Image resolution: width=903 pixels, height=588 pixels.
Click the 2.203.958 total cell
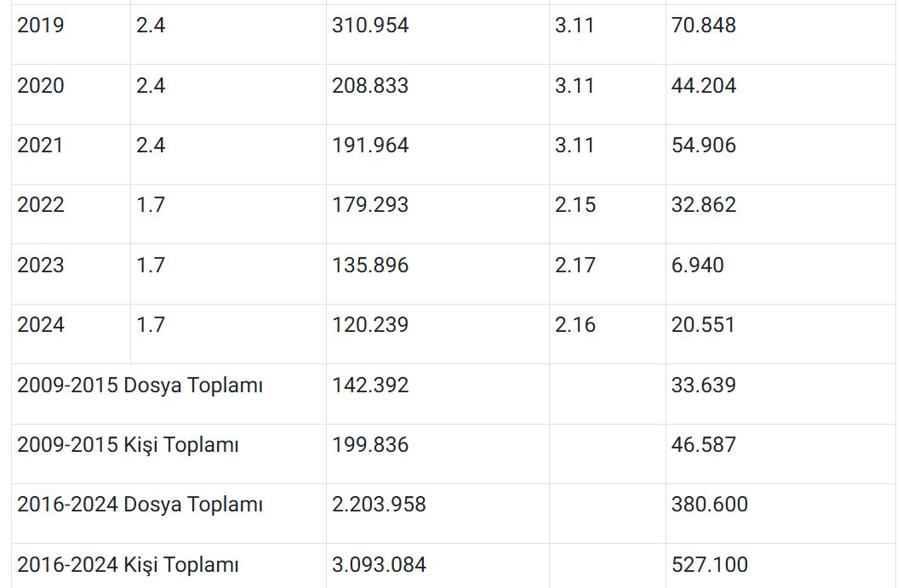(379, 505)
